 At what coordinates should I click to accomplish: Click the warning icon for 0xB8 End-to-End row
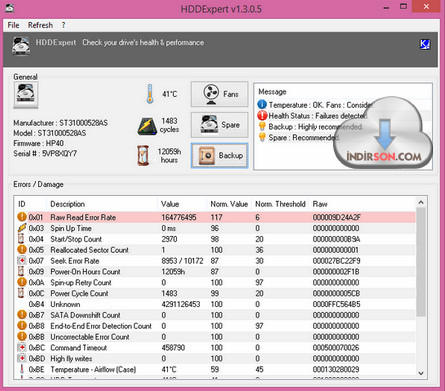click(22, 326)
